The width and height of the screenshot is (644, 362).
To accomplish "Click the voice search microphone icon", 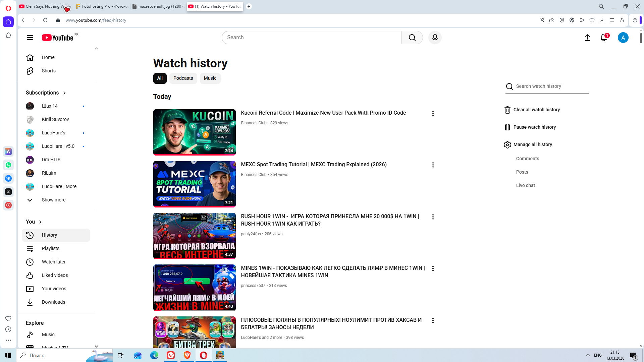I will pos(435,38).
